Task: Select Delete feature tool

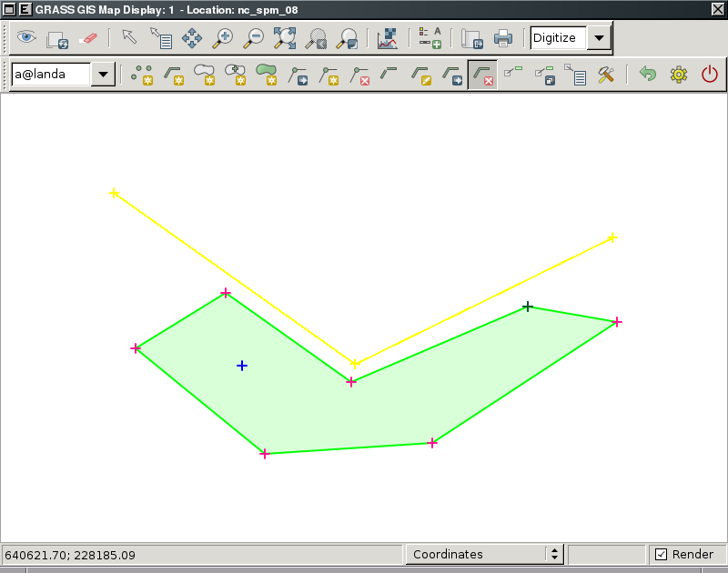Action: pos(483,75)
